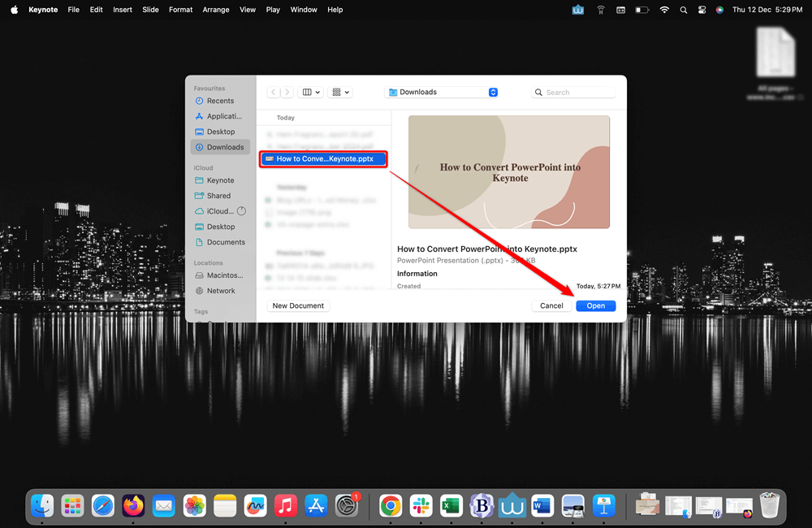Click the battery indicator in menu bar

tap(641, 10)
